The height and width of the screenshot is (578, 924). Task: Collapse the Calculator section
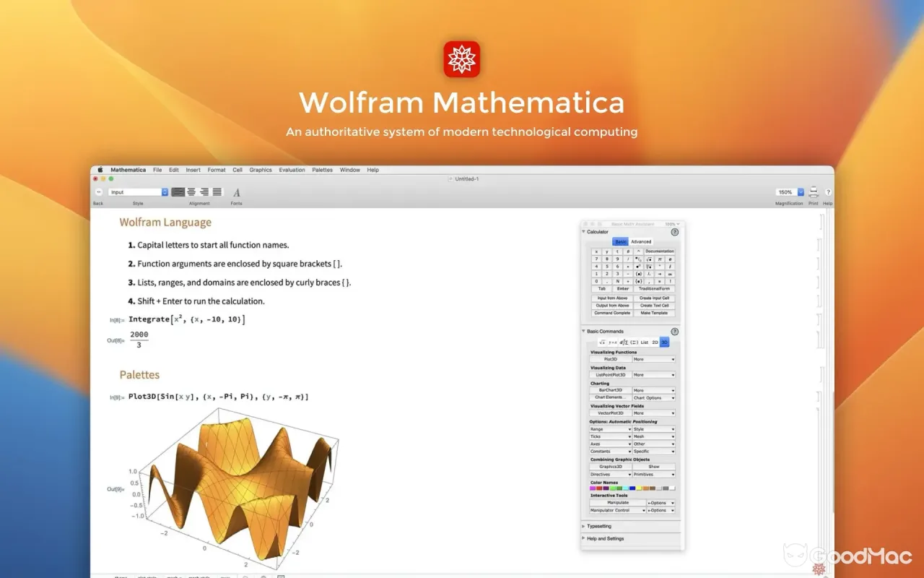tap(583, 232)
